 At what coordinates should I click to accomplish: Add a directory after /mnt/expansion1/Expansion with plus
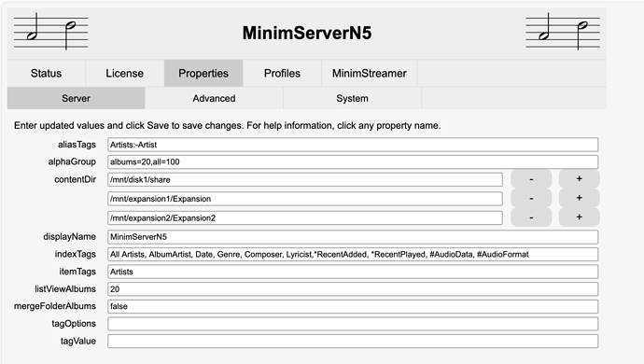click(579, 198)
